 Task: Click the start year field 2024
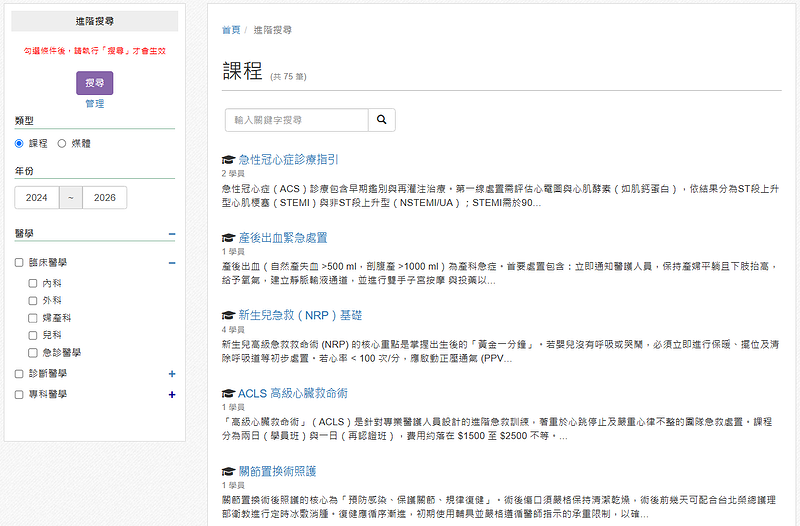click(37, 197)
